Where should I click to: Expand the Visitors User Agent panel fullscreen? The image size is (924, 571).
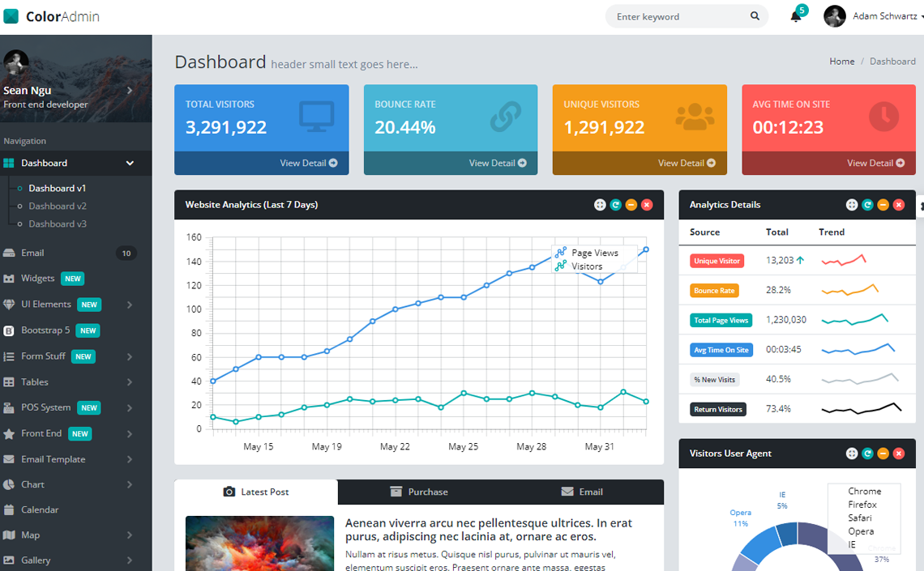(x=852, y=454)
